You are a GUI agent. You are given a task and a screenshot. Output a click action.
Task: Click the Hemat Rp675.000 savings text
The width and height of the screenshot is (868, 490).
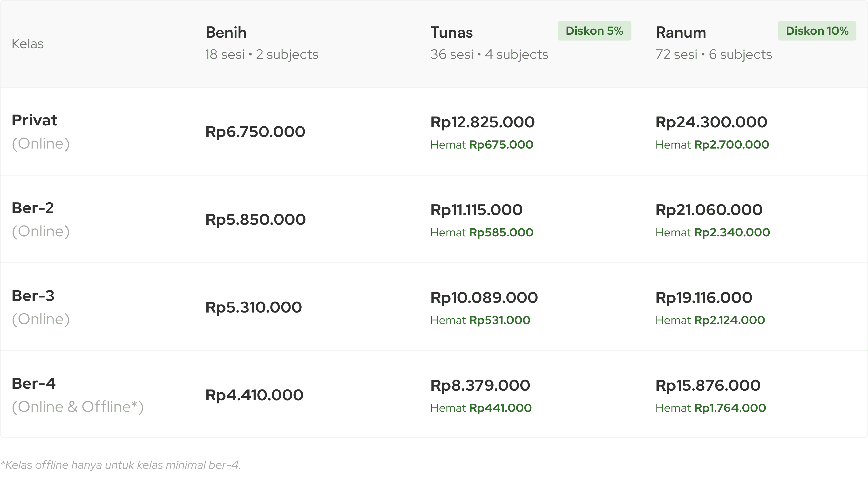pyautogui.click(x=481, y=145)
